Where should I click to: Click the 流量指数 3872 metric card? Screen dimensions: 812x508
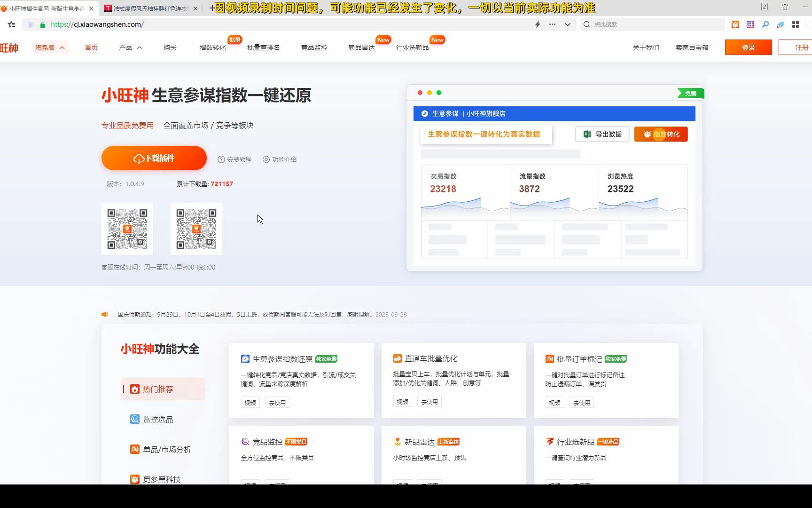coord(554,192)
